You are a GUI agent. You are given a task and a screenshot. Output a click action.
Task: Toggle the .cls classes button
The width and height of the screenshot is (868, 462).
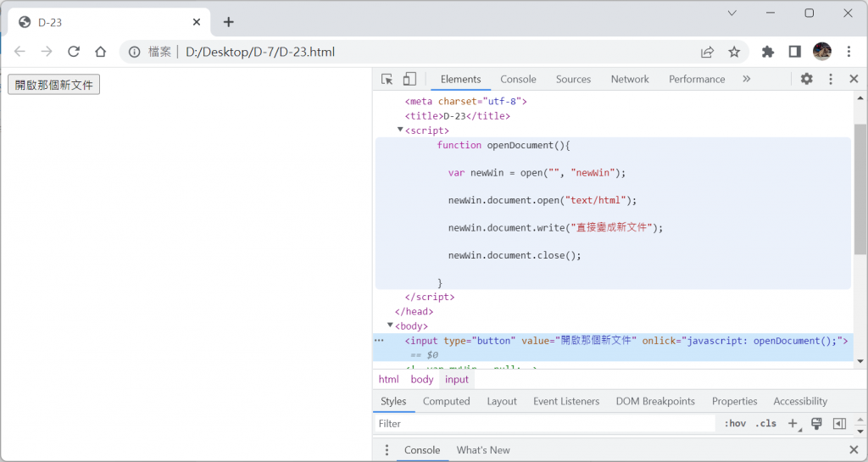pyautogui.click(x=766, y=424)
